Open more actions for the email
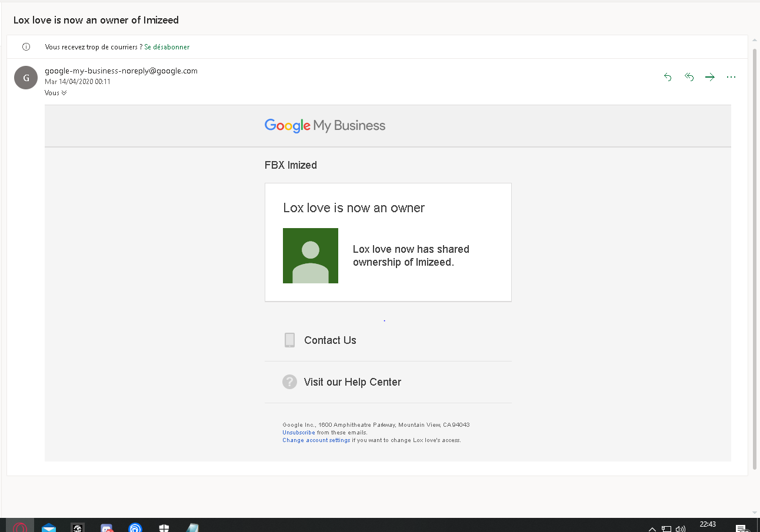The width and height of the screenshot is (760, 532). pos(731,76)
